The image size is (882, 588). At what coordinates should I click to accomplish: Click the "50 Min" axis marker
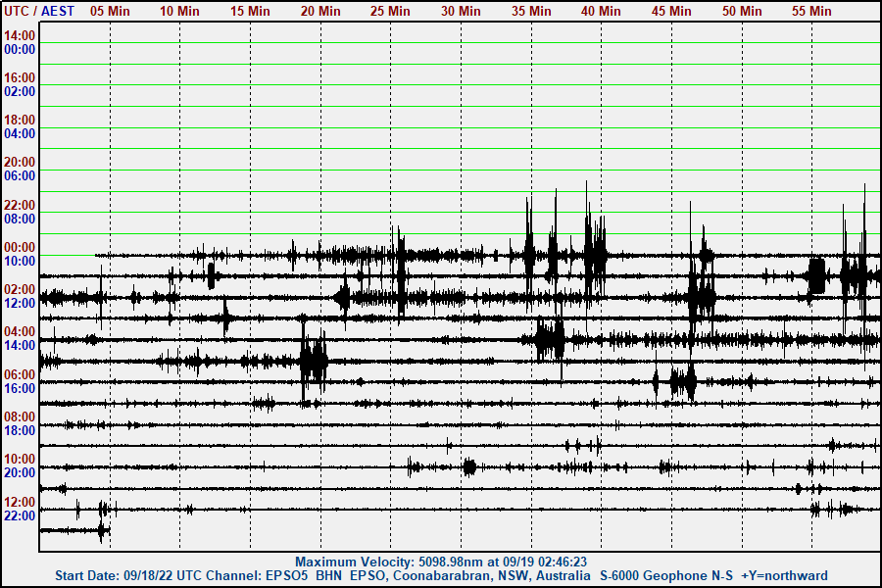coord(742,11)
